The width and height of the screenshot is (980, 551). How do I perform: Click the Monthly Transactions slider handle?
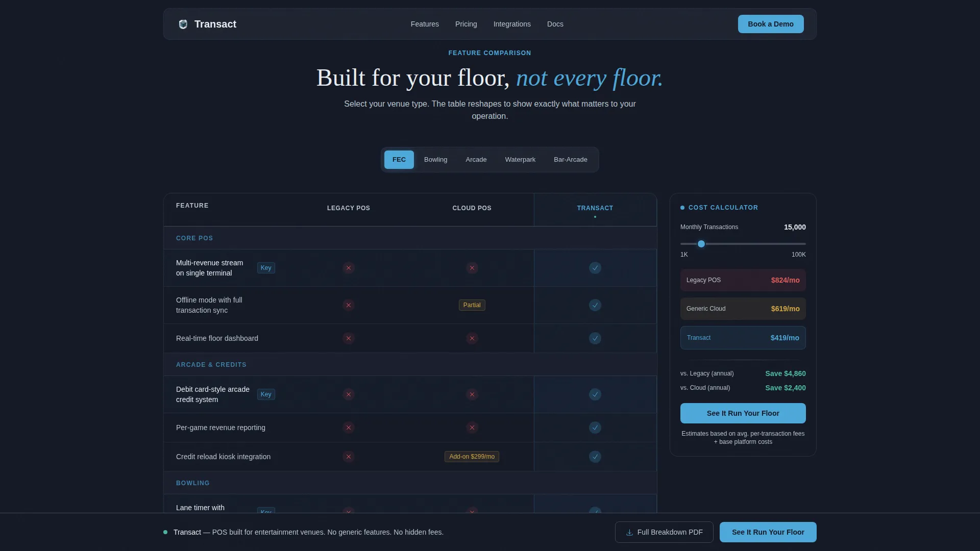coord(701,244)
